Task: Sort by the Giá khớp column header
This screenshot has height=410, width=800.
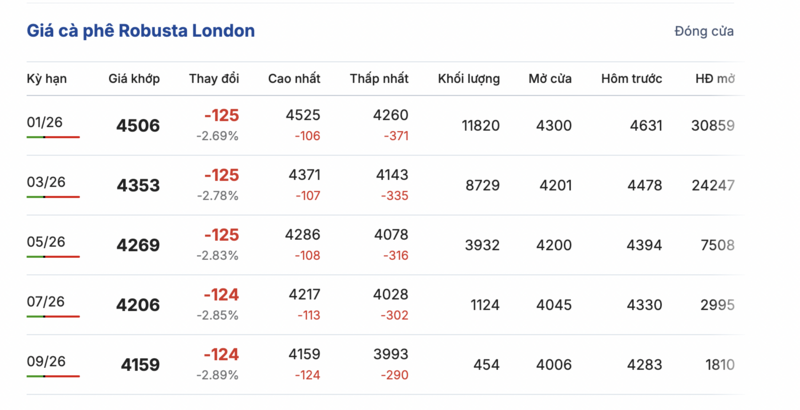Action: pyautogui.click(x=134, y=79)
